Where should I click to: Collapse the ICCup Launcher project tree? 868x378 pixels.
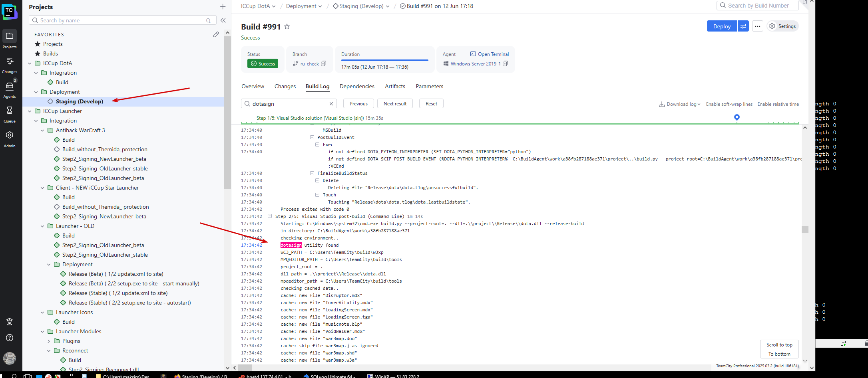coord(30,111)
